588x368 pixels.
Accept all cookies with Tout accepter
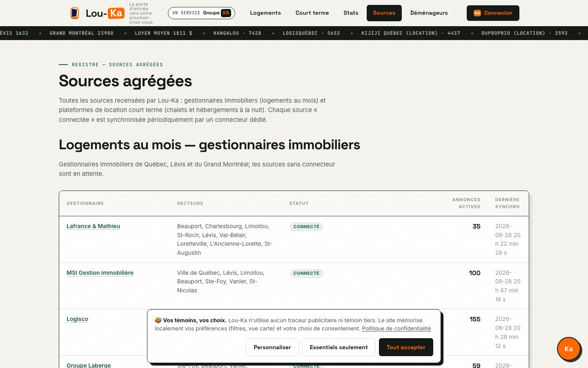tap(406, 347)
